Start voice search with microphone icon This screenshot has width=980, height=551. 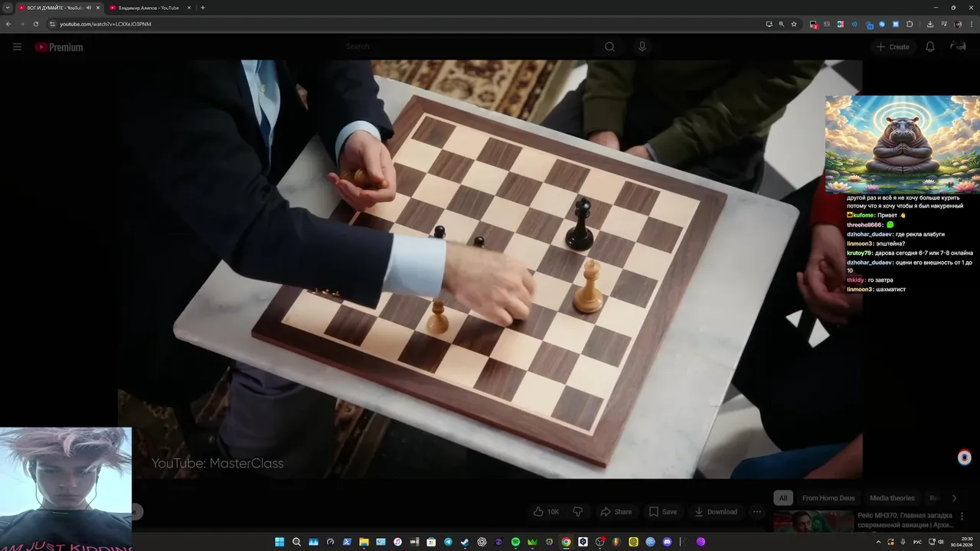coord(642,47)
